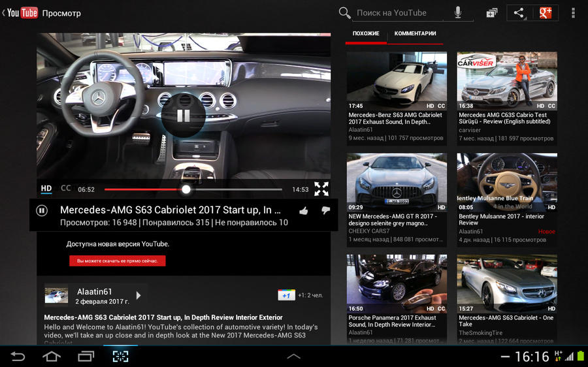Open Bentley Mulsanne 2017 interior Review title
This screenshot has width=588, height=367.
click(x=501, y=219)
